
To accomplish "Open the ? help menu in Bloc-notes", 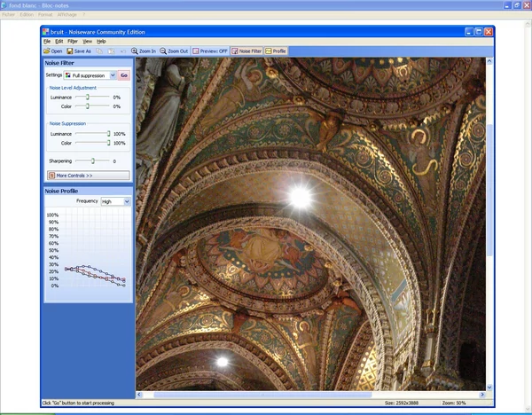I will point(83,14).
